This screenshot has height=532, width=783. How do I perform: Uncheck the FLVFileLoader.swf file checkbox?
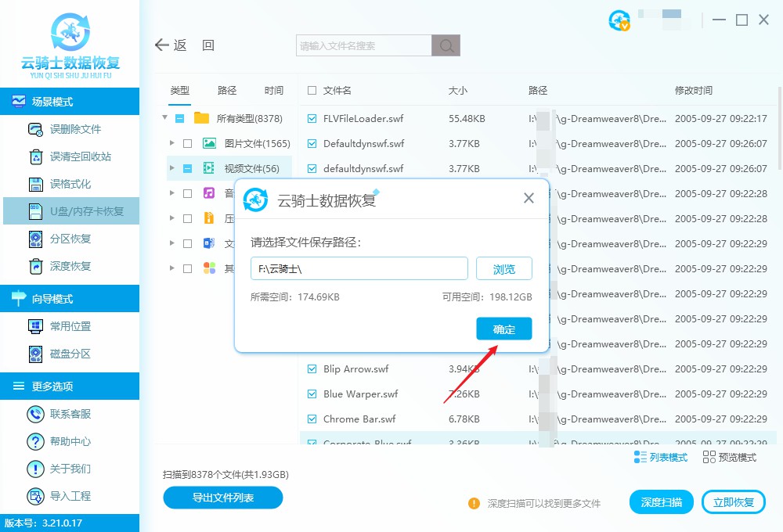click(312, 118)
